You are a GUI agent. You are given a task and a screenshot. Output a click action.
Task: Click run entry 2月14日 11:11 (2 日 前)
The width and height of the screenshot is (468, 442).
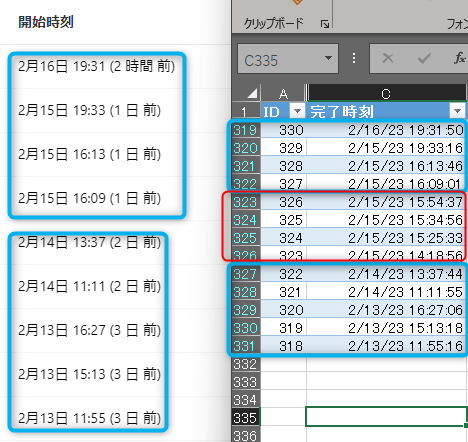[x=90, y=286]
